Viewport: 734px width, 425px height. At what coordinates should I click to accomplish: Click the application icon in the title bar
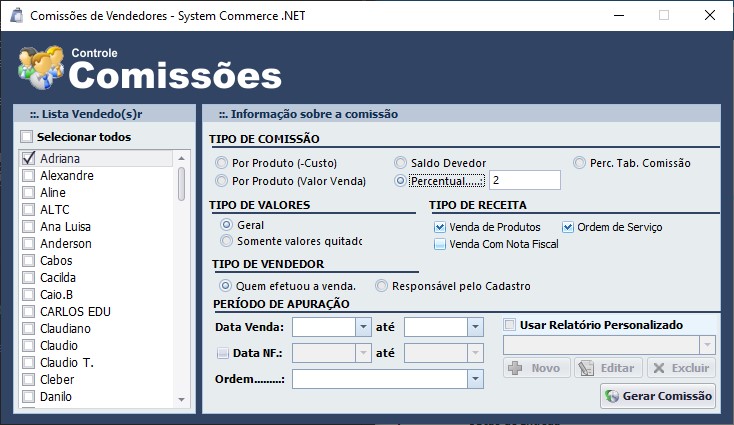click(17, 15)
